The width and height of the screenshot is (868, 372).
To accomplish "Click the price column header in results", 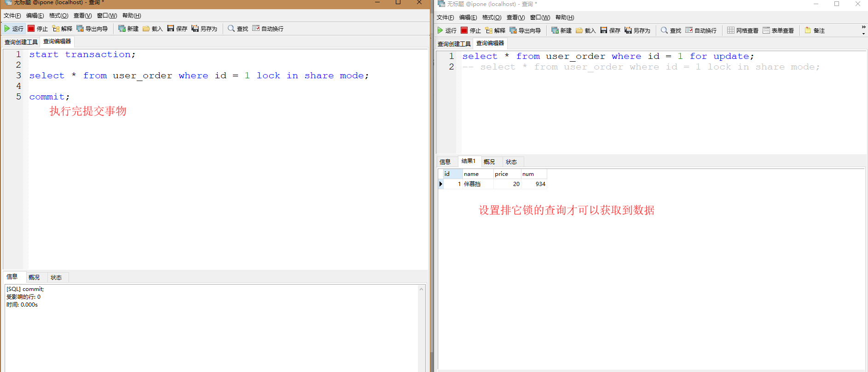I will pos(507,174).
